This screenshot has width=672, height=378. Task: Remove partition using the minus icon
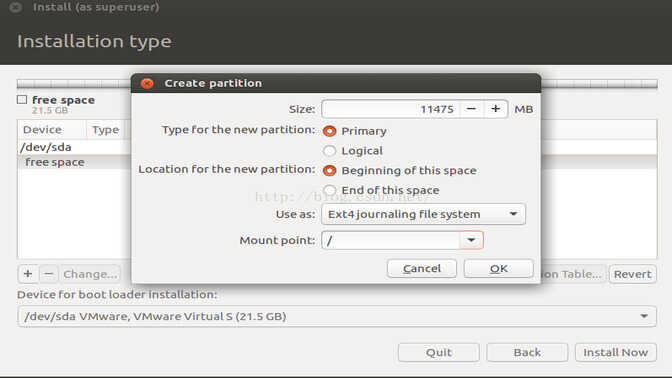[49, 274]
